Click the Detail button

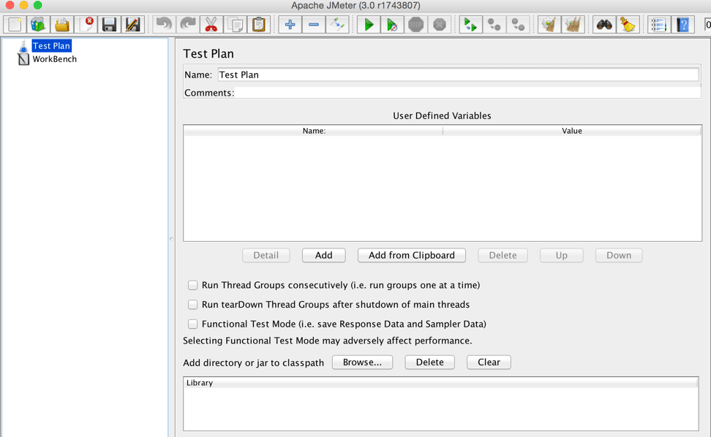(x=266, y=255)
